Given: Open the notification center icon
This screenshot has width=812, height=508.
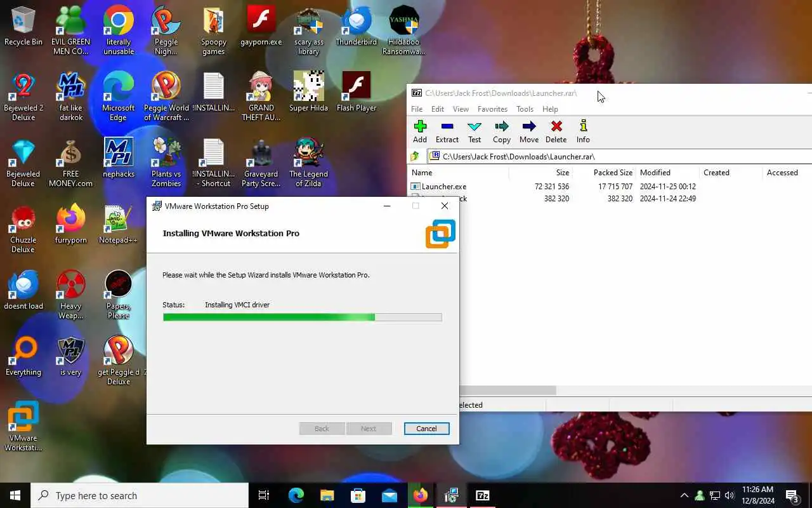Looking at the screenshot, I should click(792, 495).
